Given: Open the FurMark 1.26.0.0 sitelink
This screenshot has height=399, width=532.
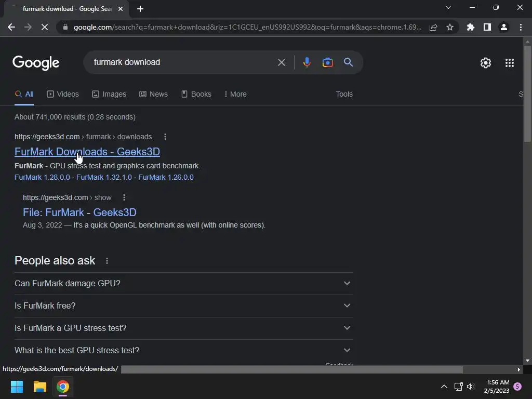Looking at the screenshot, I should [166, 178].
